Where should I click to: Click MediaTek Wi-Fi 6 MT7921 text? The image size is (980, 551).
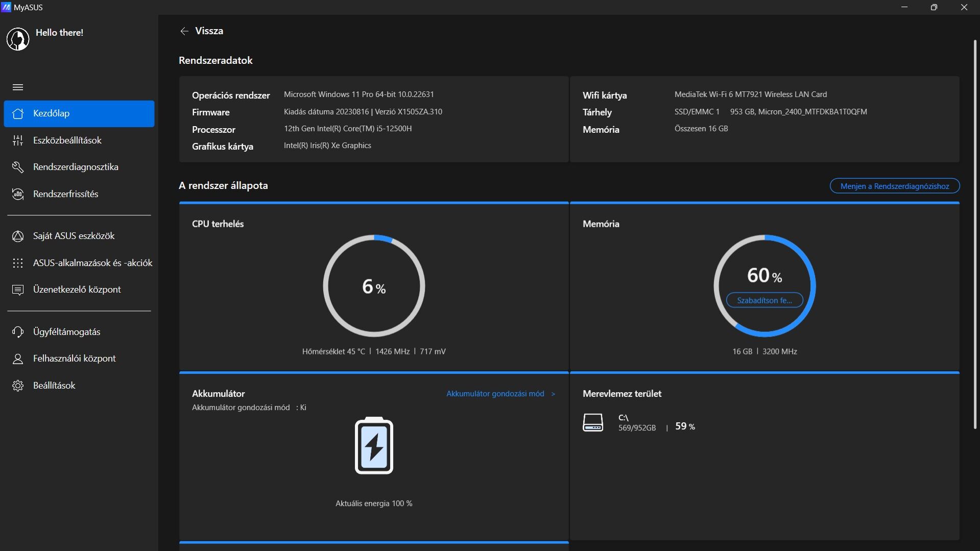tap(750, 94)
